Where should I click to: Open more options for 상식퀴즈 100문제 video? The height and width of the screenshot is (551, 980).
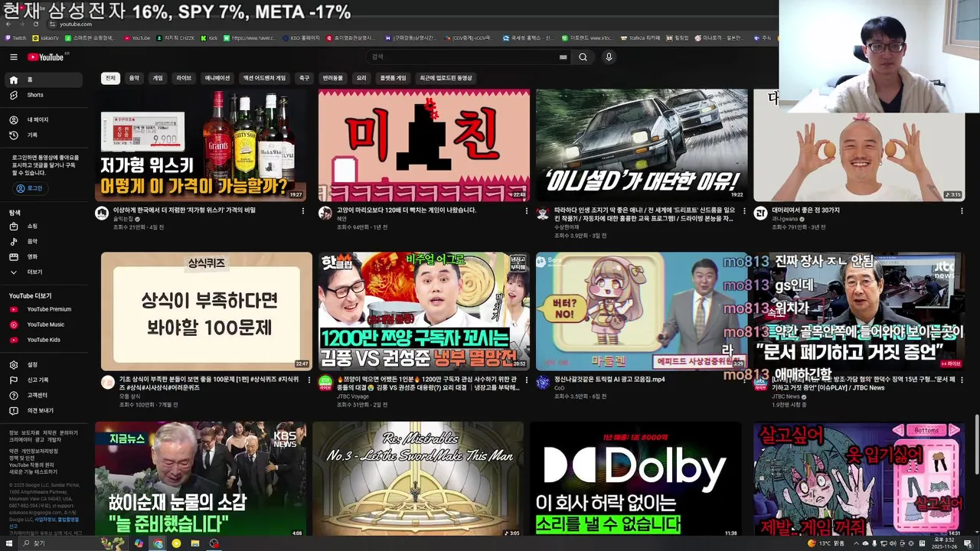pyautogui.click(x=309, y=380)
